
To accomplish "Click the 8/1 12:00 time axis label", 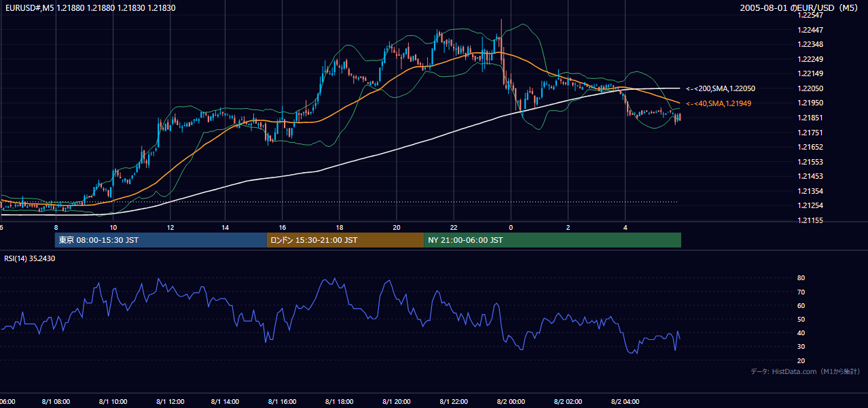I will coord(170,402).
